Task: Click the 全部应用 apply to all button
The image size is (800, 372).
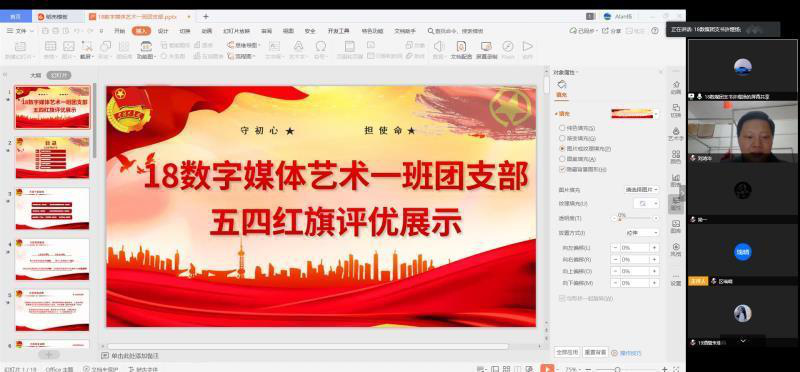Action: pyautogui.click(x=567, y=352)
